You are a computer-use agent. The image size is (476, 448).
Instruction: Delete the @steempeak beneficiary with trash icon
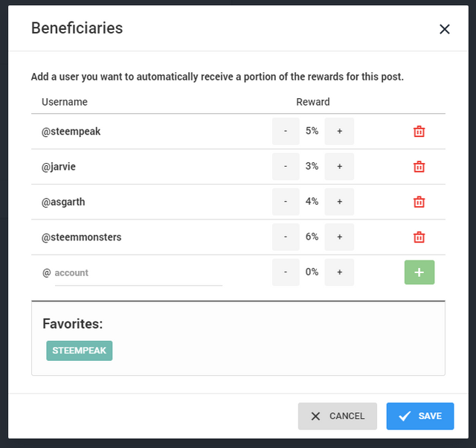419,131
